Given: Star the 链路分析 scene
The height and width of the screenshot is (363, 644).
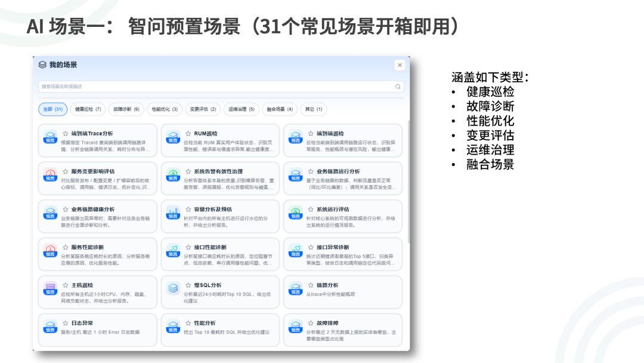Looking at the screenshot, I should pos(311,285).
